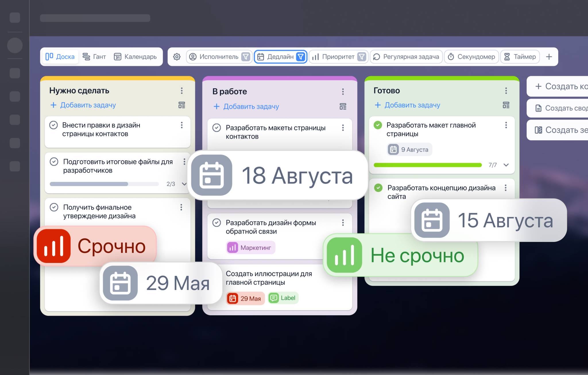This screenshot has width=588, height=375.
Task: Click the filter icon on Приоритет chip
Action: tap(361, 57)
